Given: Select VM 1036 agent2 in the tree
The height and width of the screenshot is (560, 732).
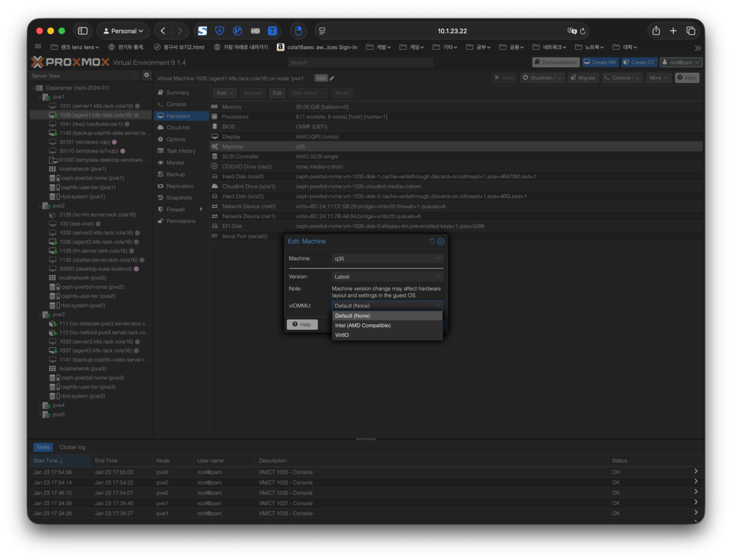Looking at the screenshot, I should pos(95,242).
